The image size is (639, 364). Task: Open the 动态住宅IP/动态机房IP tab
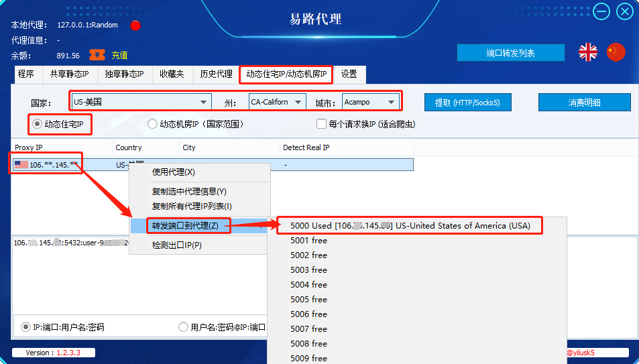coord(286,74)
